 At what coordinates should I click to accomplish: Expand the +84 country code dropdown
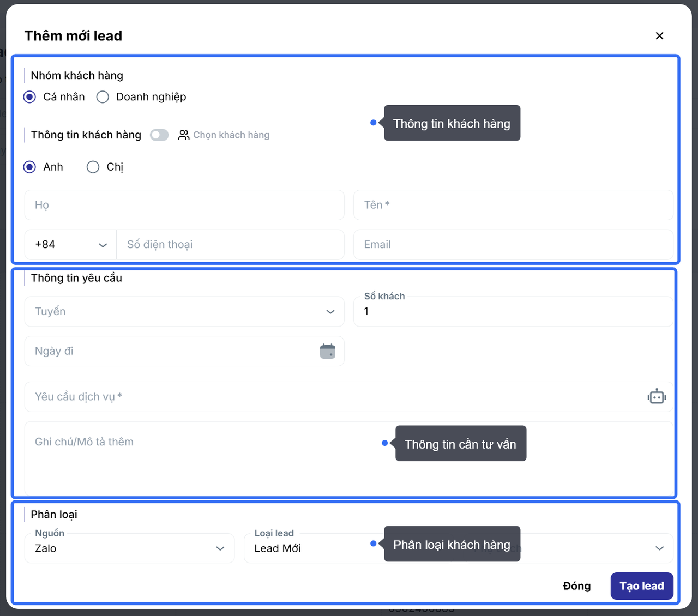click(x=70, y=245)
